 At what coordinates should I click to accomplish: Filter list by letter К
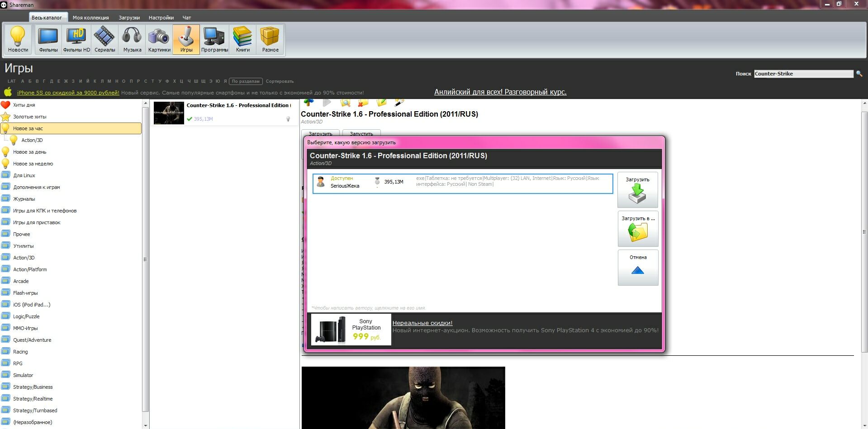(95, 81)
